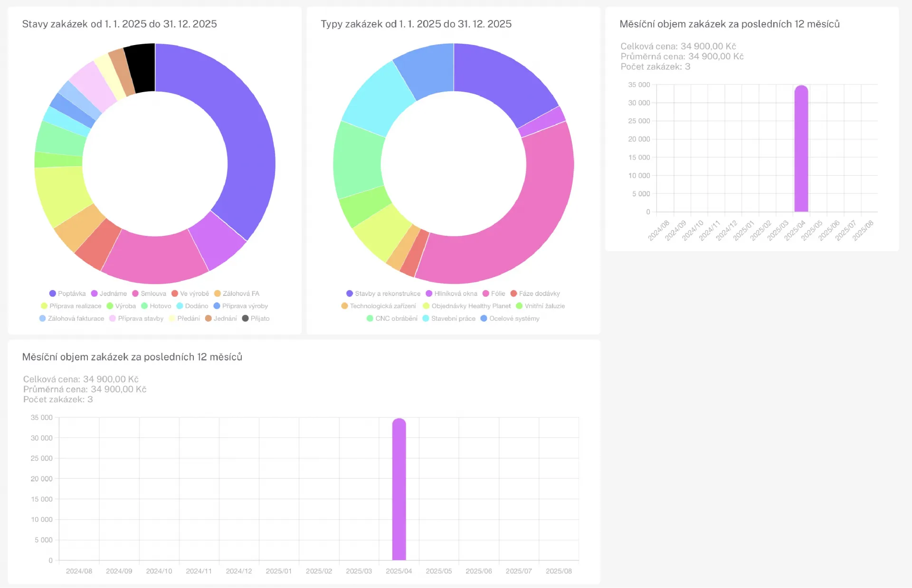The image size is (912, 588).
Task: Click the CNC obrábění legend dot
Action: coord(370,318)
